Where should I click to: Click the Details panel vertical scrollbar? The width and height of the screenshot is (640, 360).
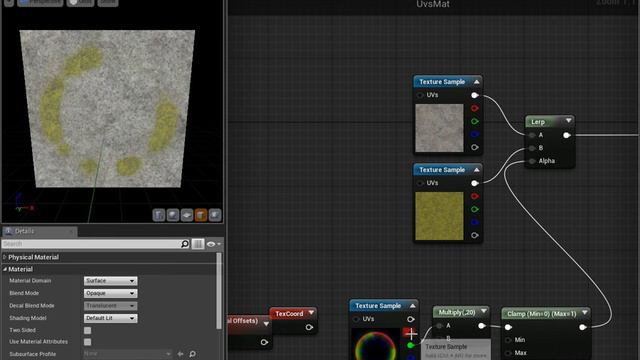pos(219,290)
